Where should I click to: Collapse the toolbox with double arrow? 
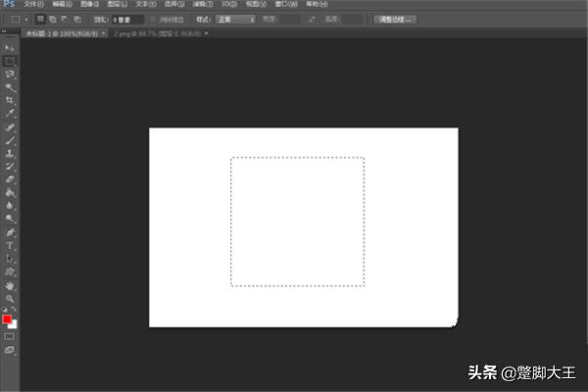[4, 31]
